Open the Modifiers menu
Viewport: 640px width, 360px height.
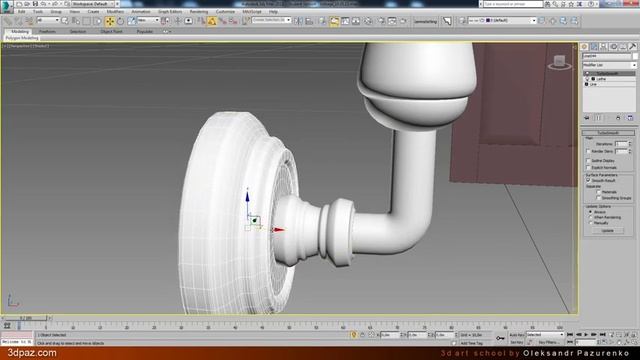pos(115,12)
